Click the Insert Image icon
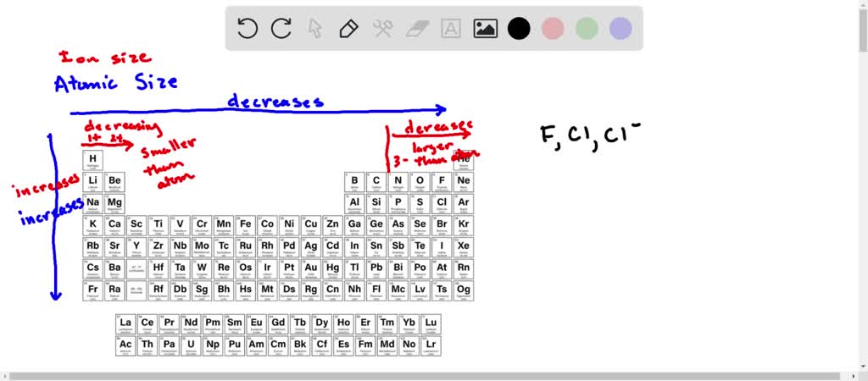Image resolution: width=868 pixels, height=381 pixels. pos(485,28)
